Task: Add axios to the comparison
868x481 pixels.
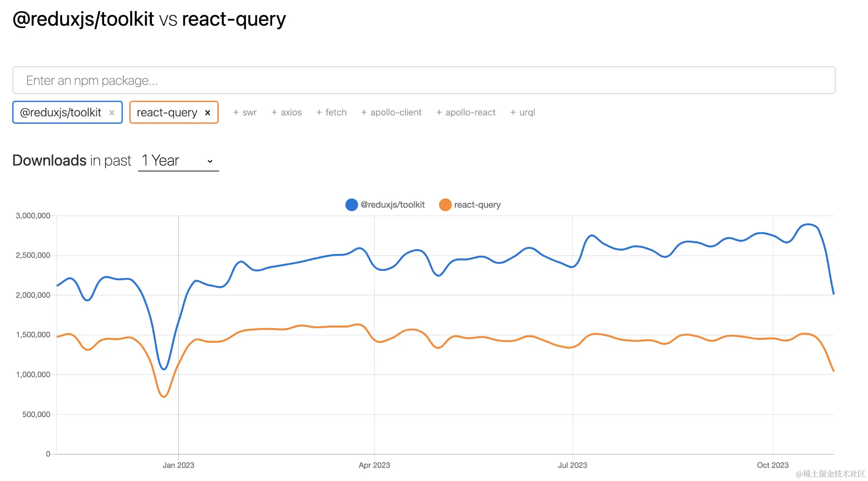Action: click(x=286, y=112)
